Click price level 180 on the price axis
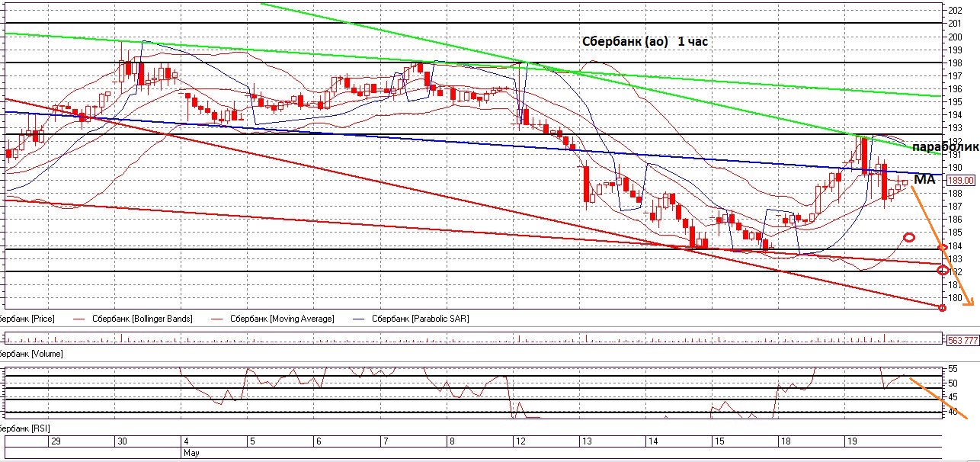The width and height of the screenshot is (980, 462). coord(956,298)
